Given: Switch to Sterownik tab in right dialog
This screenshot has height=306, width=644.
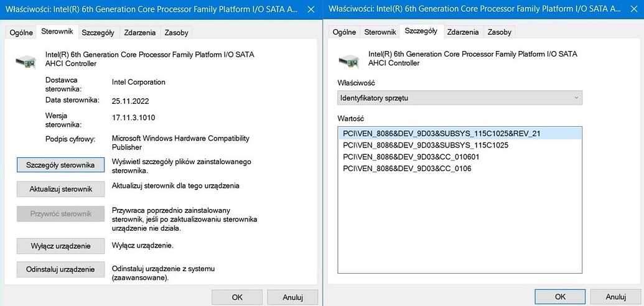Looking at the screenshot, I should coord(380,32).
